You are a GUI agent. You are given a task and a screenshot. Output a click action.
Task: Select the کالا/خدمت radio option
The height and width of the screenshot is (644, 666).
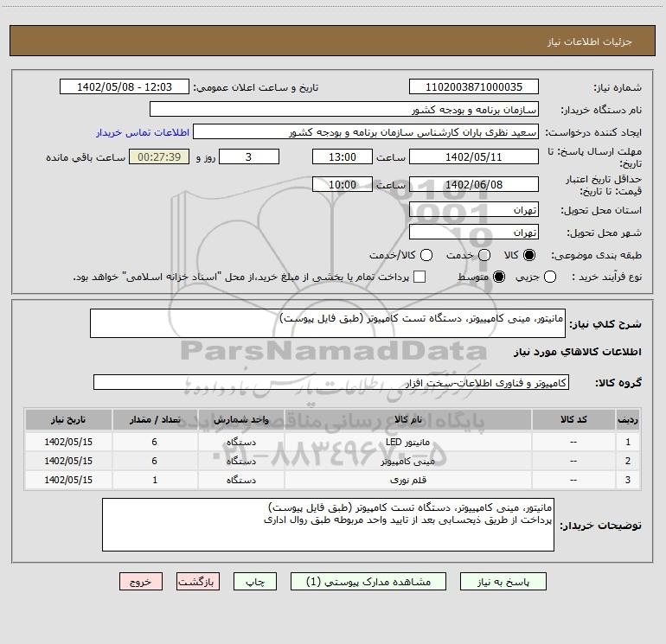click(x=426, y=255)
